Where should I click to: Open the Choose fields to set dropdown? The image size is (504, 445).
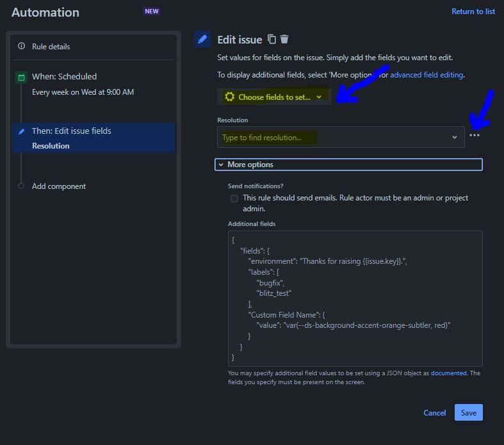pyautogui.click(x=274, y=97)
